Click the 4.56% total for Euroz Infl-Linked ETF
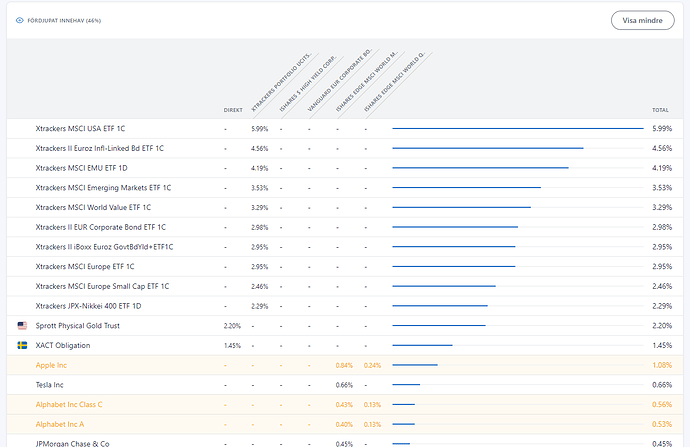 pos(662,148)
